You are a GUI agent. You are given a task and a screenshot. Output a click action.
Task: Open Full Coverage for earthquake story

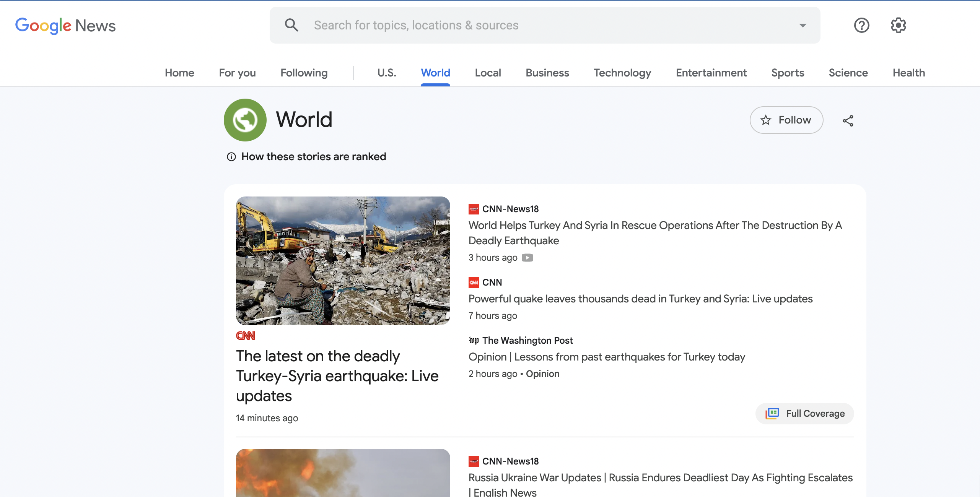coord(805,413)
